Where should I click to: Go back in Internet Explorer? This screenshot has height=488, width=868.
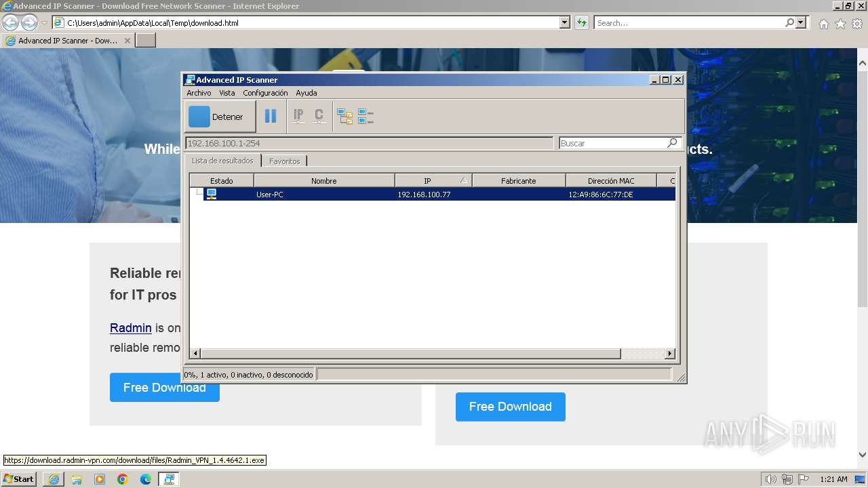click(x=10, y=22)
